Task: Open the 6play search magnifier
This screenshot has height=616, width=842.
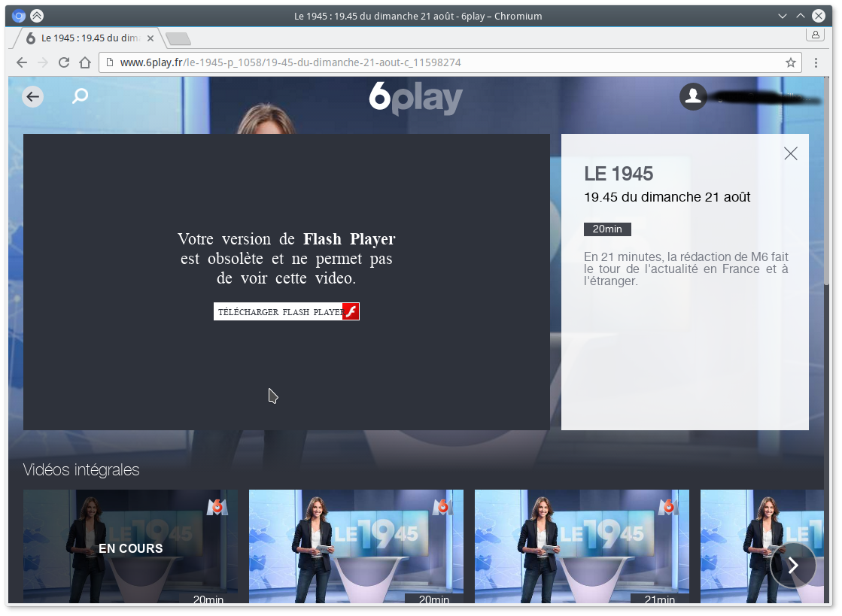Action: point(80,96)
